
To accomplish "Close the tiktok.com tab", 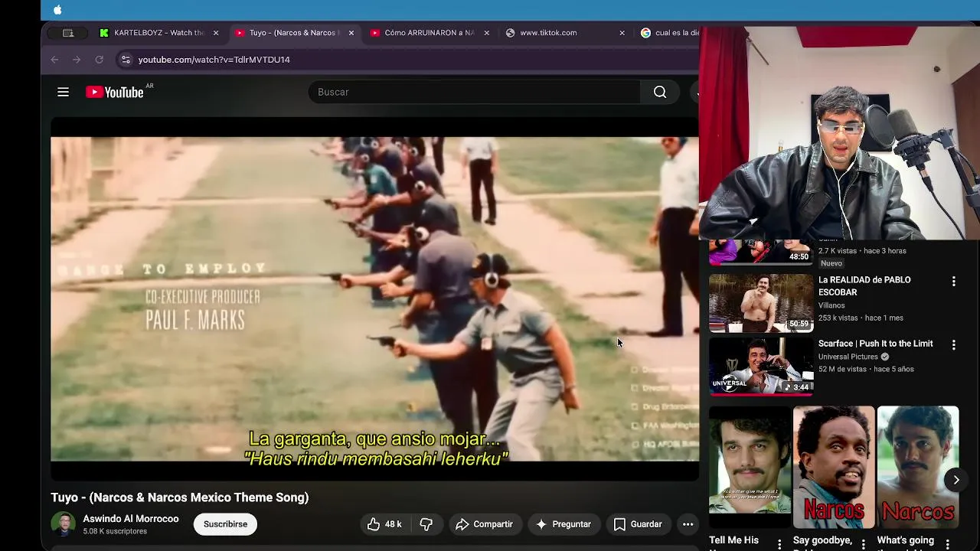I will coord(622,33).
